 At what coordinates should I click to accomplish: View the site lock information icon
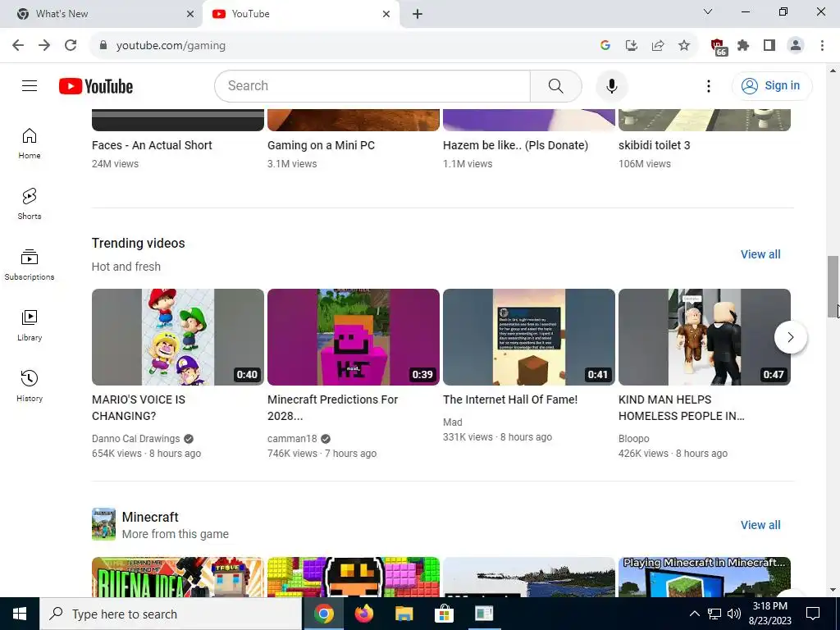(x=103, y=45)
